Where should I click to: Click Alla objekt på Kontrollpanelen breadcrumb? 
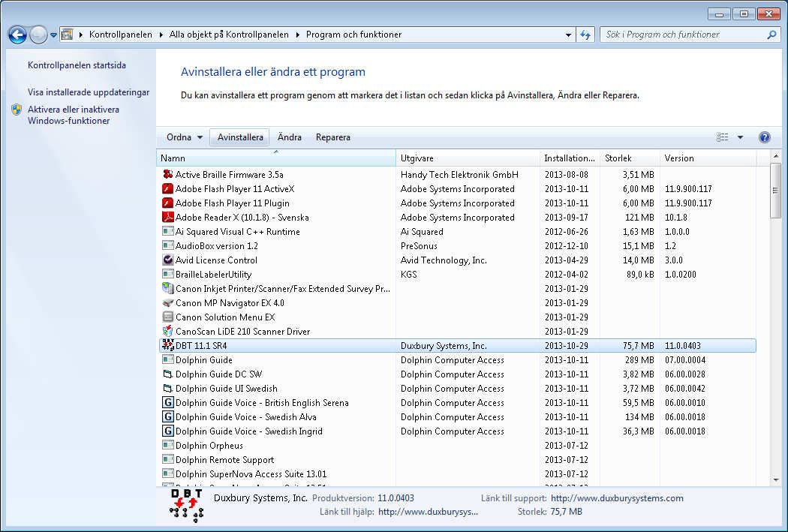pos(229,35)
